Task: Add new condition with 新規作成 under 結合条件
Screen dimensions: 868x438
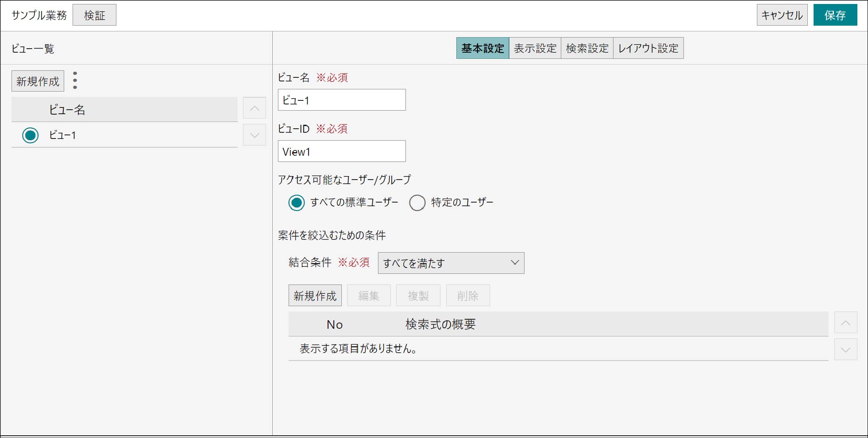Action: tap(315, 296)
